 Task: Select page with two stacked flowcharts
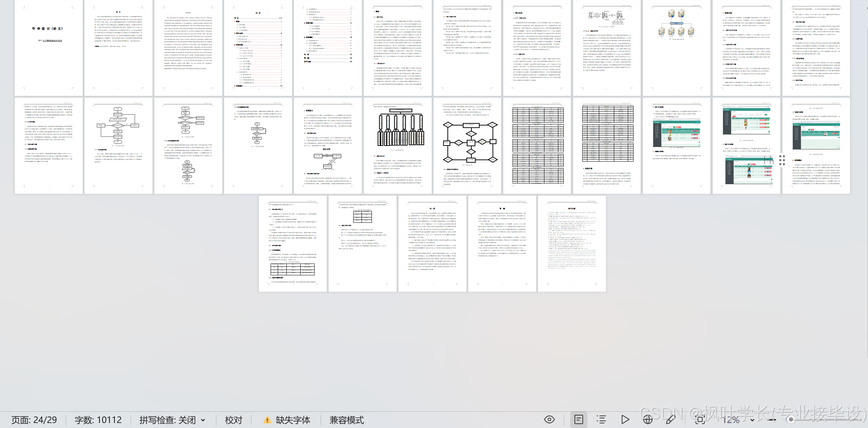188,146
